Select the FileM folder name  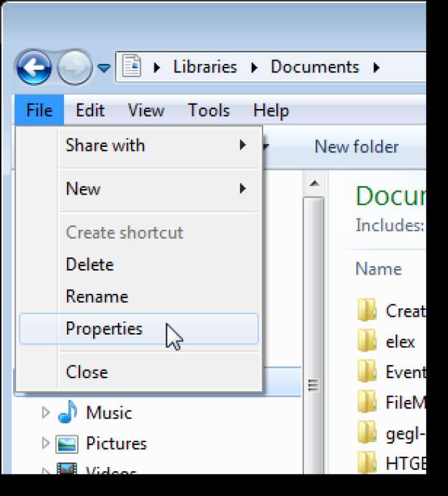point(406,403)
